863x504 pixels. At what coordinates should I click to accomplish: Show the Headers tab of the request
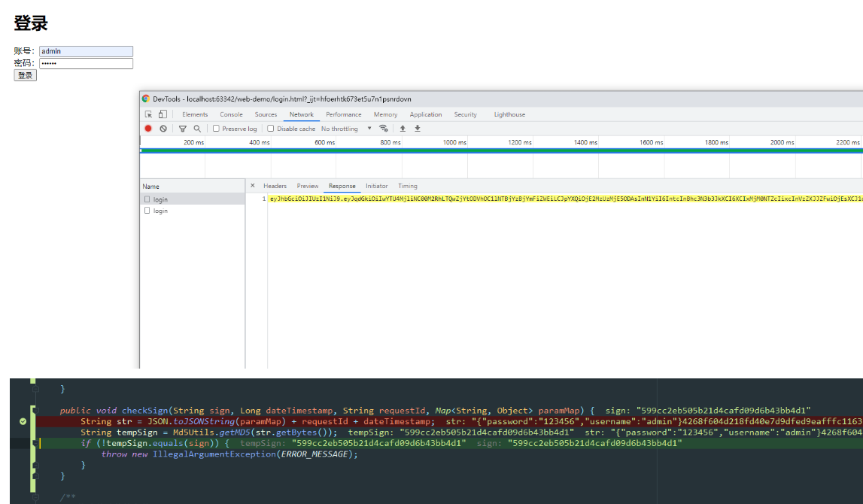275,186
